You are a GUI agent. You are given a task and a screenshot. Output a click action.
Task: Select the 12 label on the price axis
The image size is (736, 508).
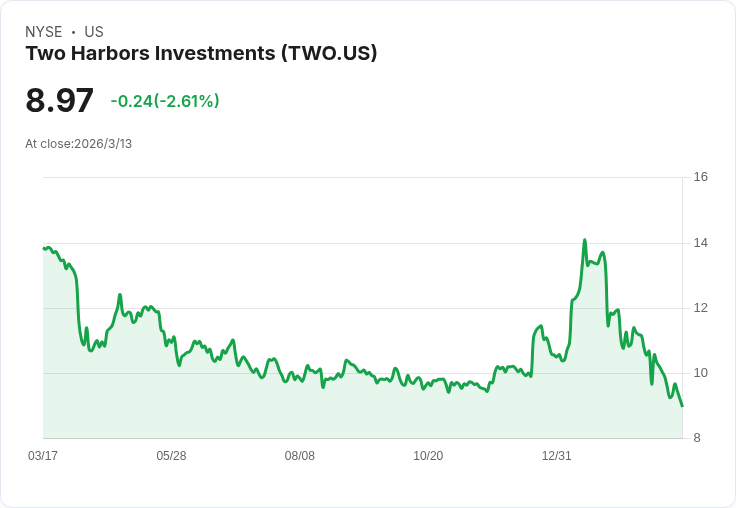[700, 308]
